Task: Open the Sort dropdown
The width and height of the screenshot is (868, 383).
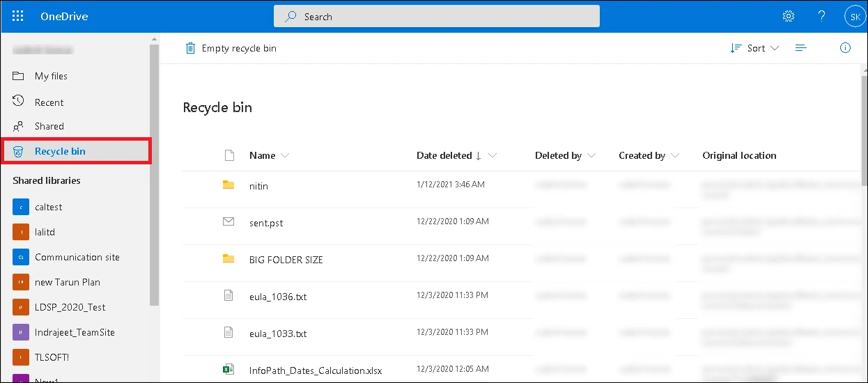Action: (755, 48)
